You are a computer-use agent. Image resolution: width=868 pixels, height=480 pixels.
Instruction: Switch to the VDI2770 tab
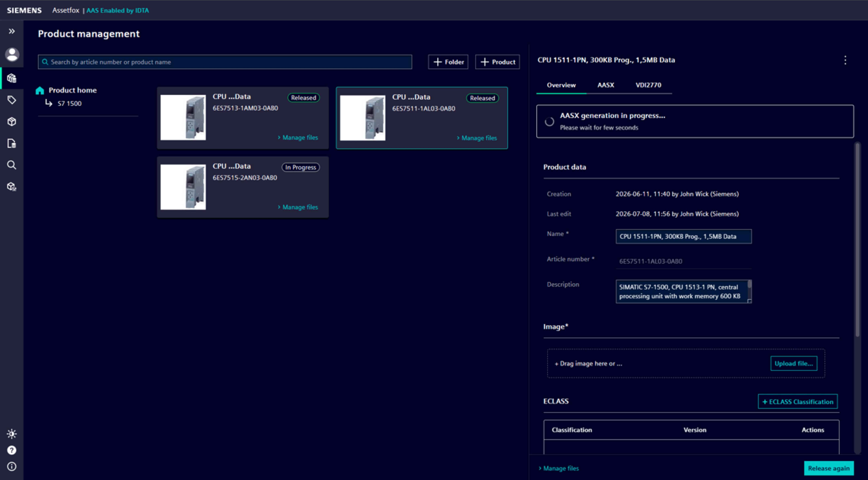coord(648,85)
